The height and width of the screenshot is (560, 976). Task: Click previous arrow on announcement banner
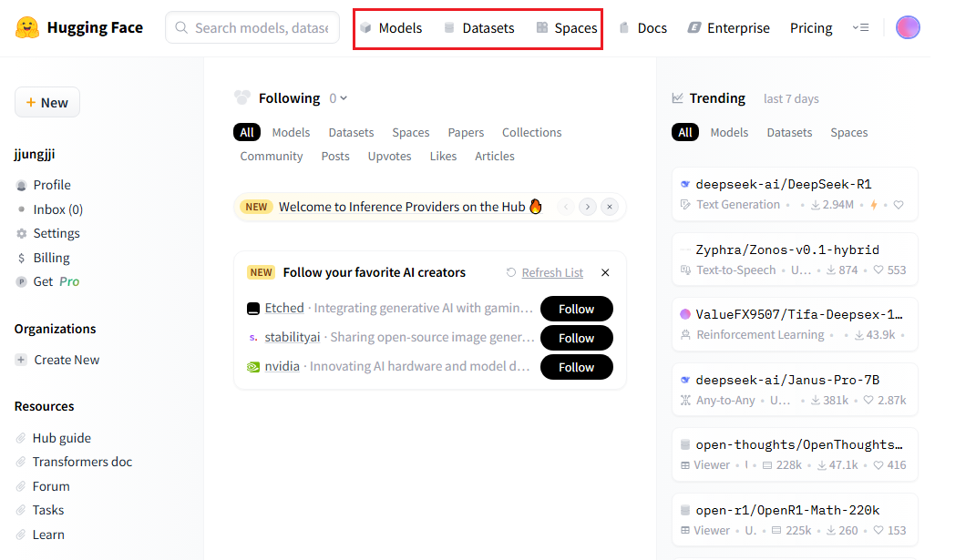coord(566,207)
